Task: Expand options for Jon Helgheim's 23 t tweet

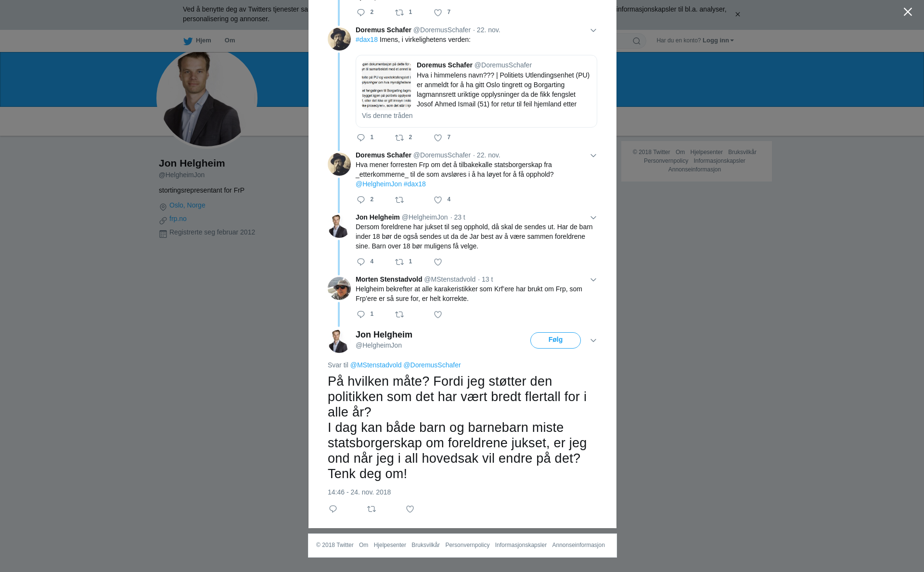Action: [593, 218]
